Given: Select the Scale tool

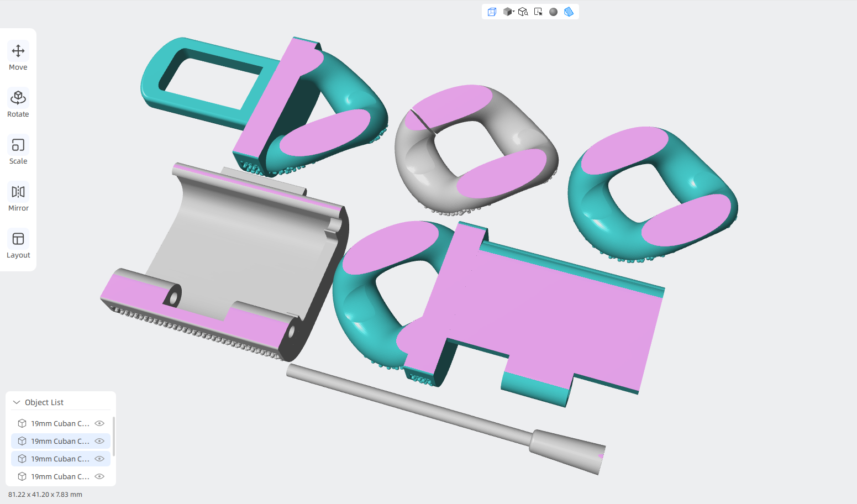Looking at the screenshot, I should (x=18, y=150).
